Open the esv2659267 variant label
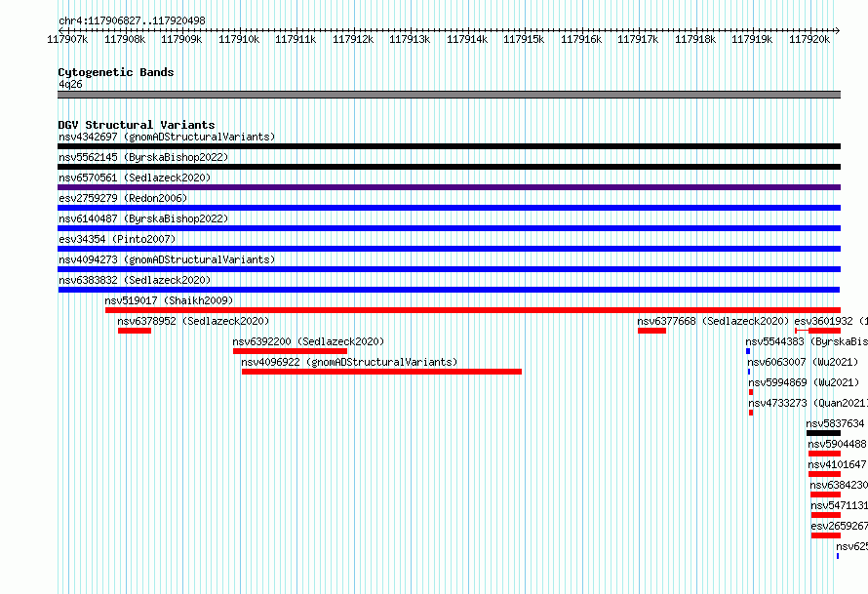The width and height of the screenshot is (868, 594). (839, 526)
